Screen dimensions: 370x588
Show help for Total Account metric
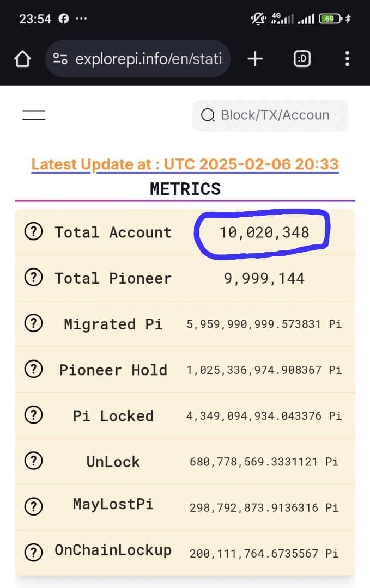33,232
